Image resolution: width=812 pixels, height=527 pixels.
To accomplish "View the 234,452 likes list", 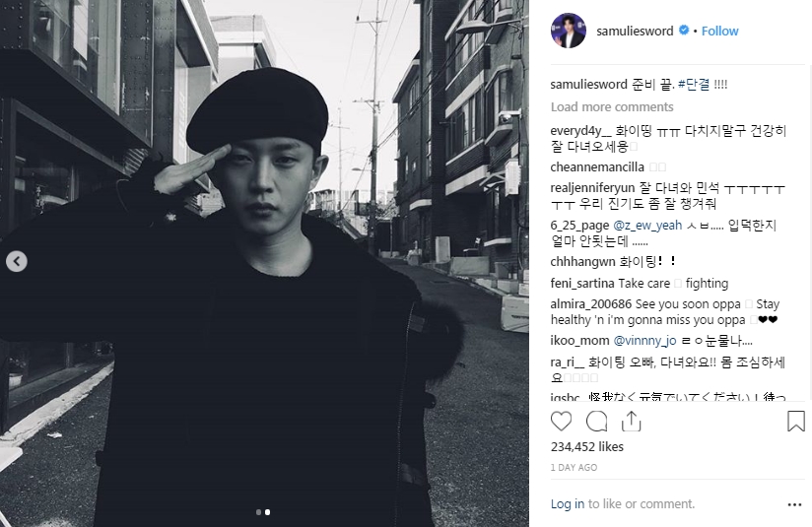I will [x=586, y=447].
